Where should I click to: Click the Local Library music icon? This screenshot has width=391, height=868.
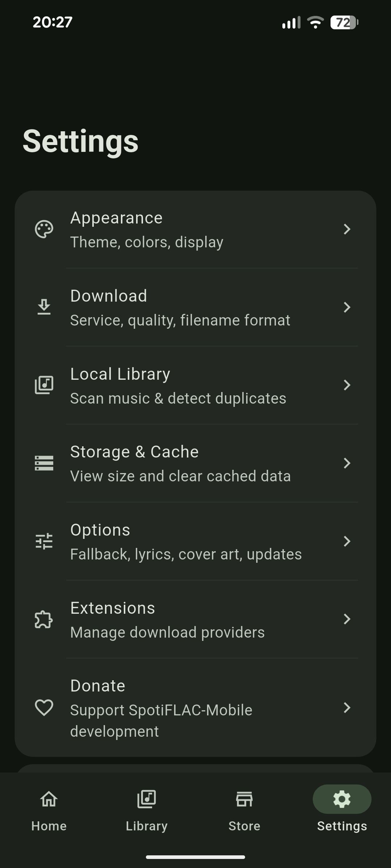[44, 385]
